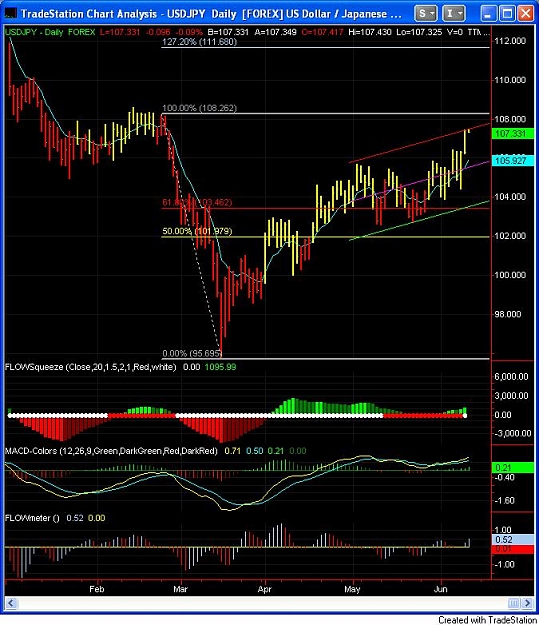The width and height of the screenshot is (539, 625).
Task: Maximize the Chart Analysis window
Action: (x=507, y=14)
